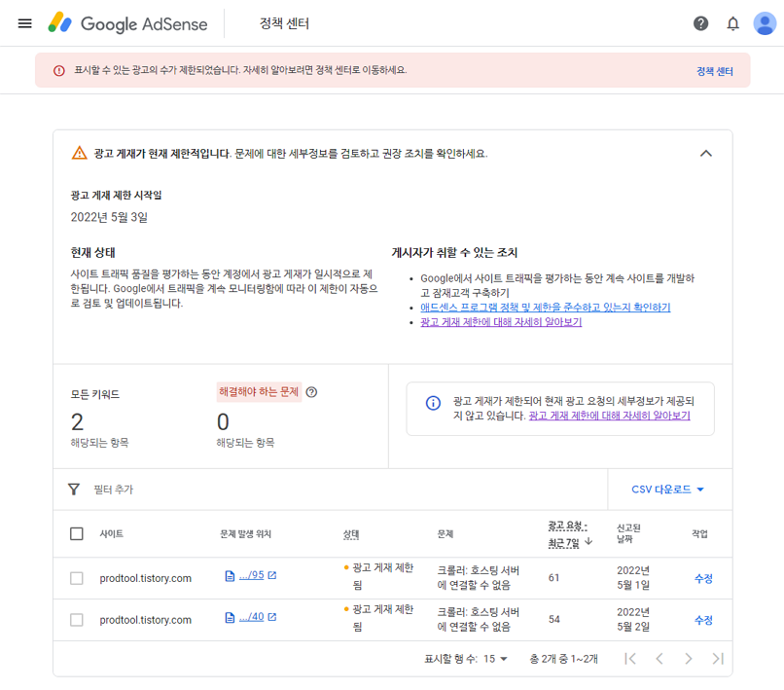
Task: Collapse the ad restriction panel with the chevron
Action: pyautogui.click(x=707, y=154)
